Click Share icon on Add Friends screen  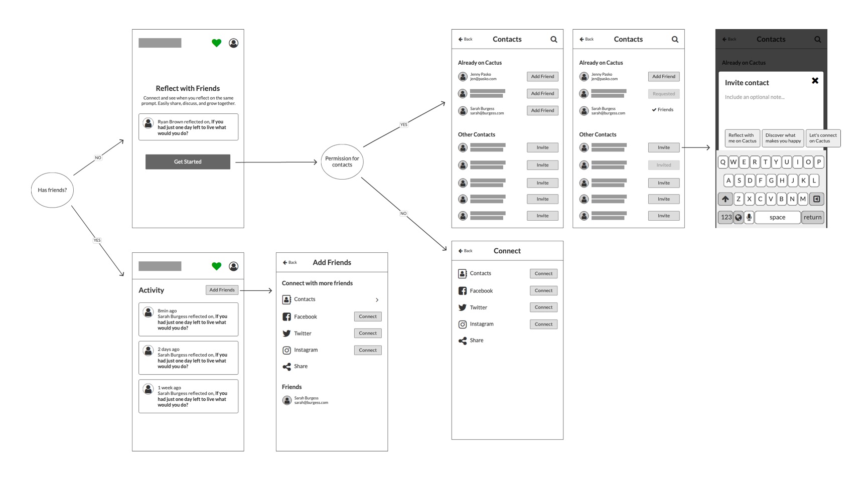(x=286, y=367)
